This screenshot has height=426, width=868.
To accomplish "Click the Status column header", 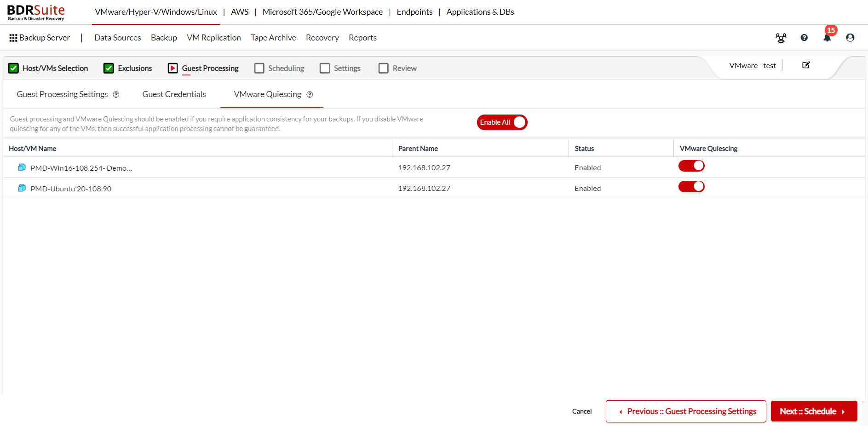I will click(584, 149).
